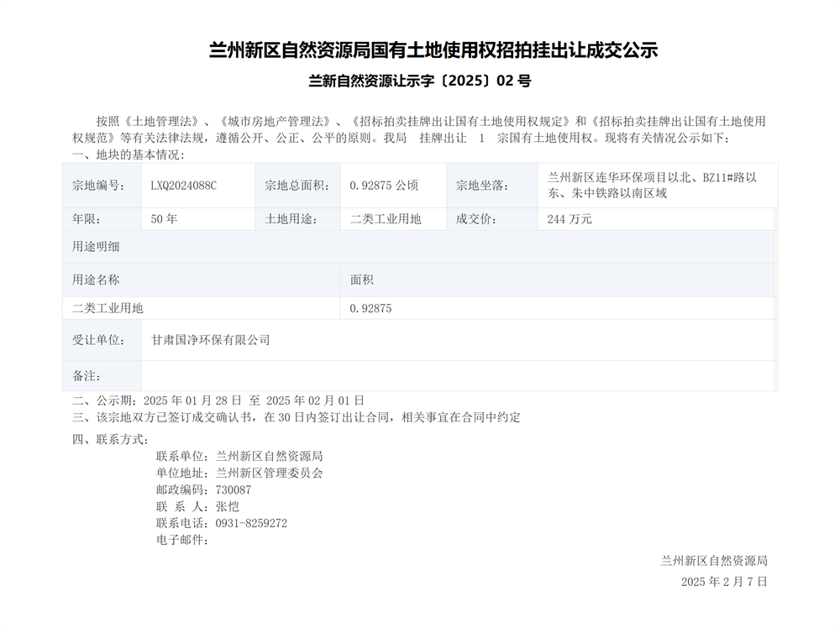The image size is (840, 628).
Task: Click the publicity period date line
Action: [218, 400]
